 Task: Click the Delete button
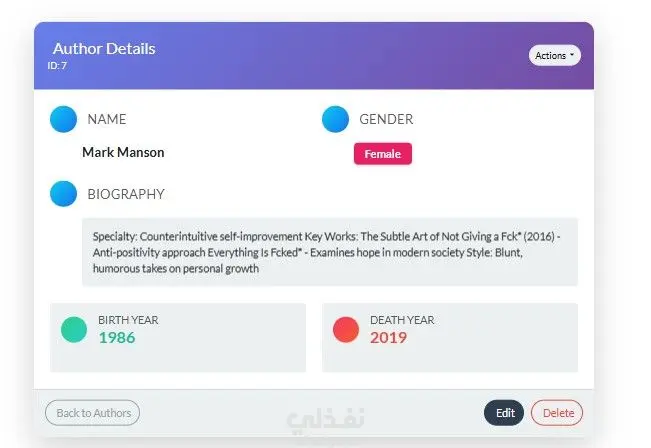557,413
